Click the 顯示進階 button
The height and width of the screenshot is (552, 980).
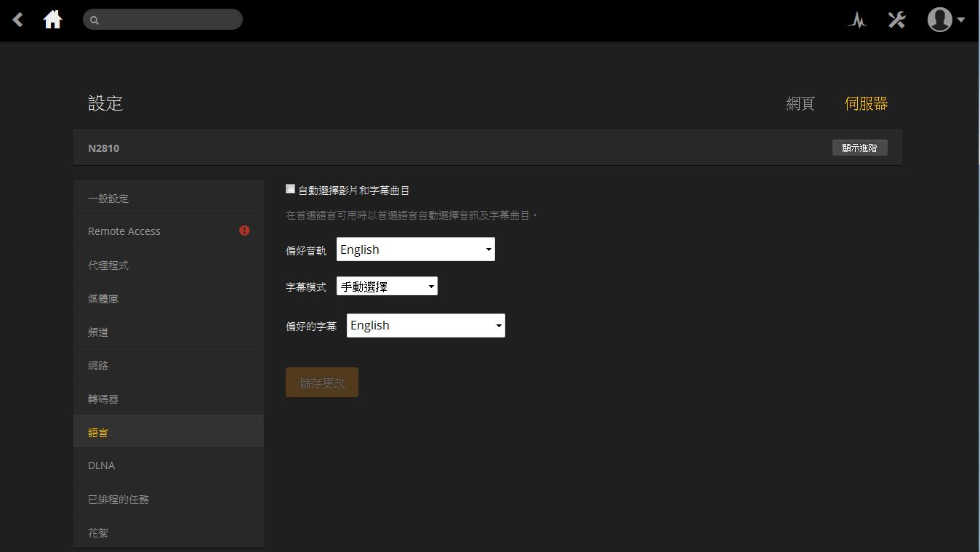tap(859, 148)
